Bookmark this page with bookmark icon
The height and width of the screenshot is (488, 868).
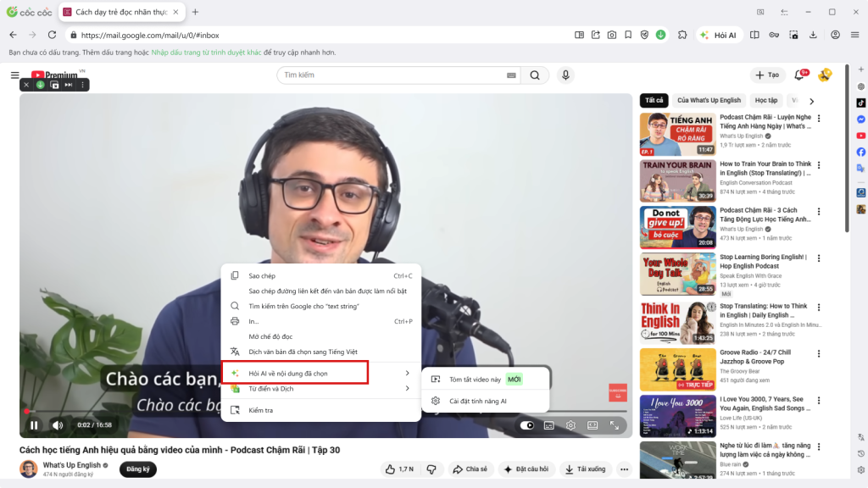pyautogui.click(x=628, y=35)
